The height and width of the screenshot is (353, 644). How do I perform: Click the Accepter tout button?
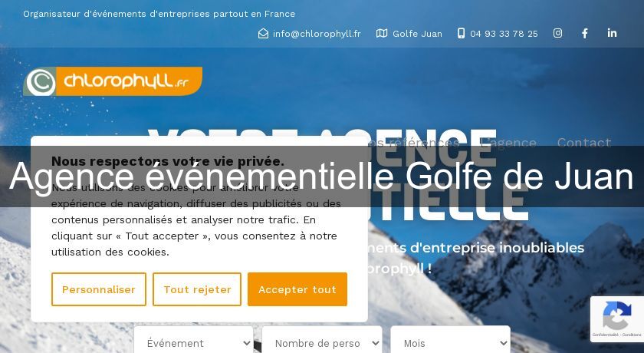297,289
